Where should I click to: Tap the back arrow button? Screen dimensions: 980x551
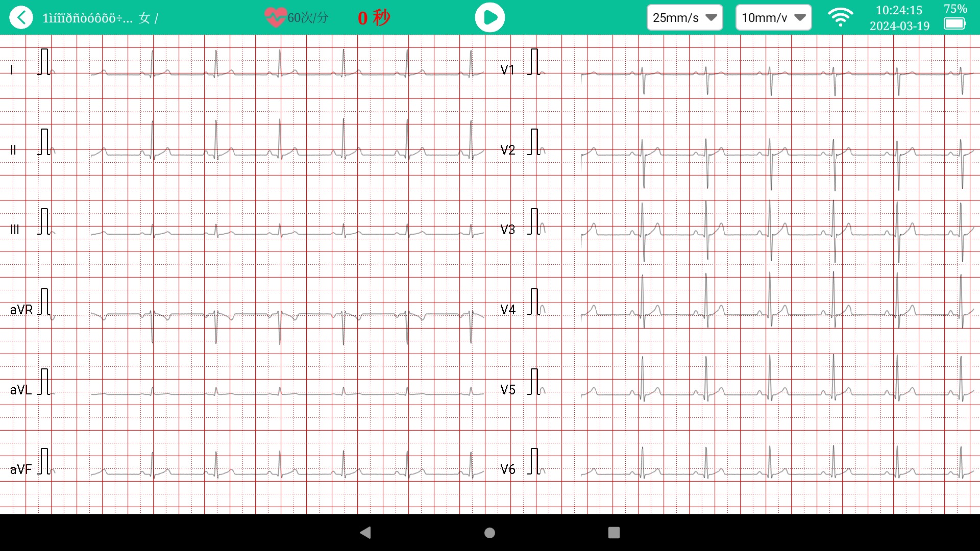click(21, 18)
